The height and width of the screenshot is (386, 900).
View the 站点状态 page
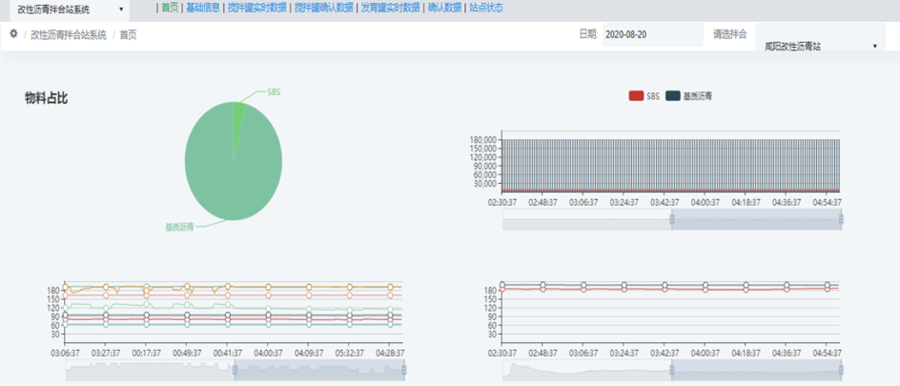[x=486, y=7]
